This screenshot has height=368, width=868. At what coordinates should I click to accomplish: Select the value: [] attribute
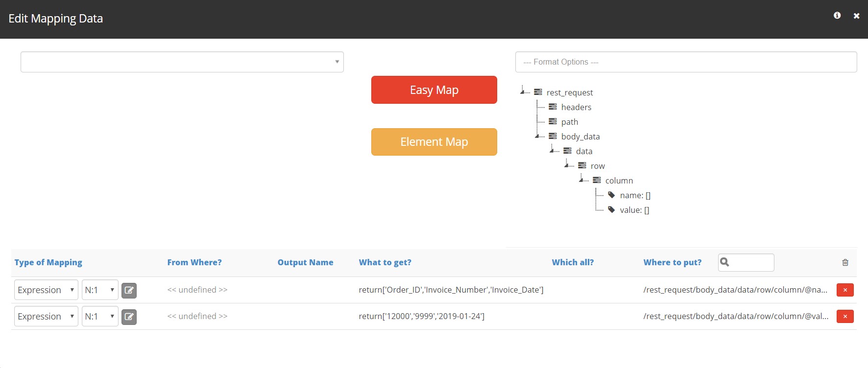click(x=634, y=210)
